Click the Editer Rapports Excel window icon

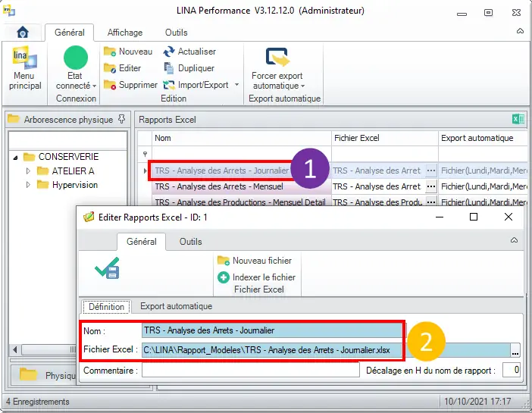tap(89, 217)
